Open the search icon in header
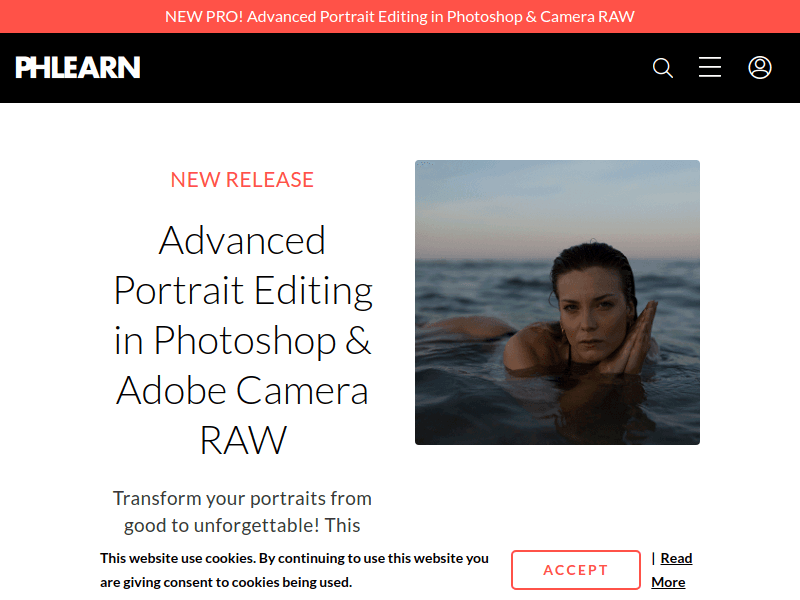 662,68
